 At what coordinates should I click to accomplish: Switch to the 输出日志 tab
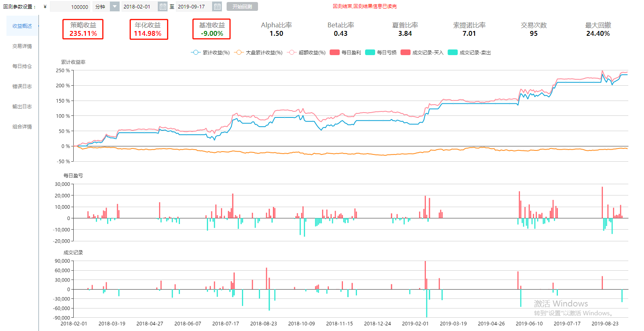[22, 107]
